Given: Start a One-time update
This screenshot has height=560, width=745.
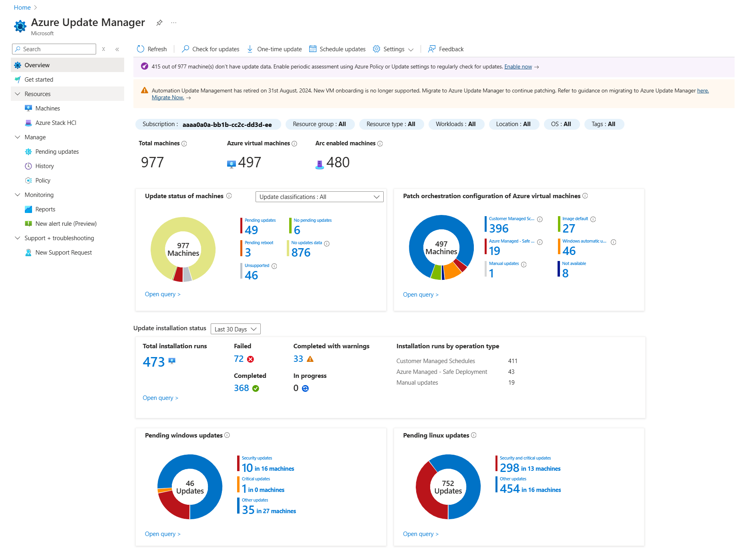Looking at the screenshot, I should [x=274, y=49].
